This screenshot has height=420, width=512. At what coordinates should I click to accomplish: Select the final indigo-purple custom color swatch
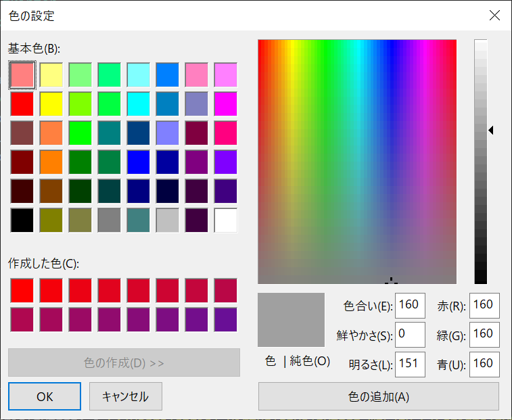coord(226,319)
